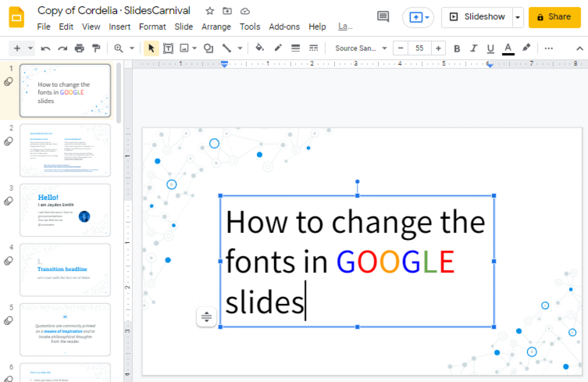
Task: Show more toolbar options ellipsis
Action: click(x=549, y=48)
